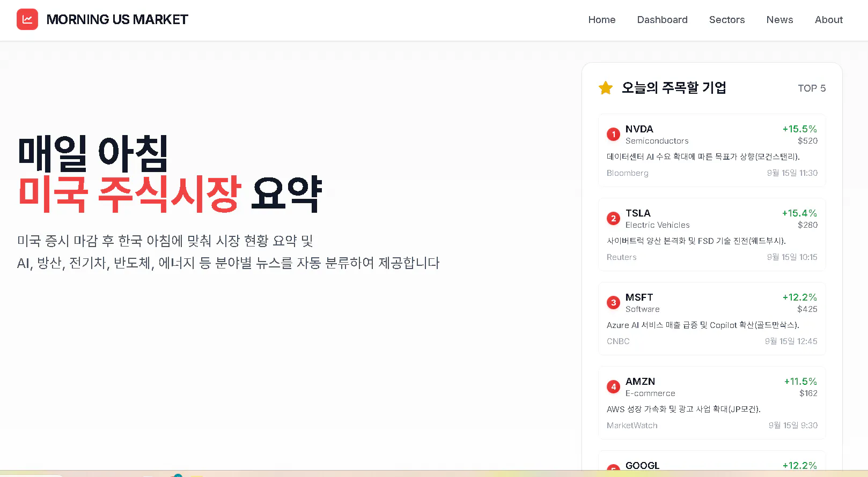Click the TOP 5 label
This screenshot has width=868, height=477.
pyautogui.click(x=812, y=88)
